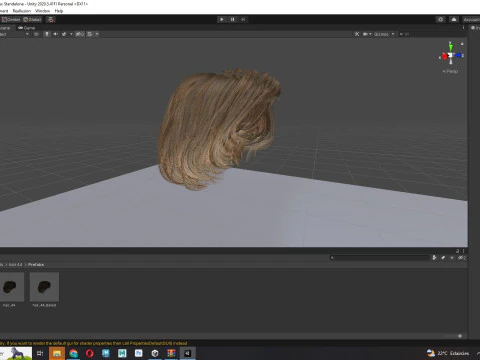Click the center cube of the orientation gizmo
The image size is (480, 360).
tap(450, 55)
